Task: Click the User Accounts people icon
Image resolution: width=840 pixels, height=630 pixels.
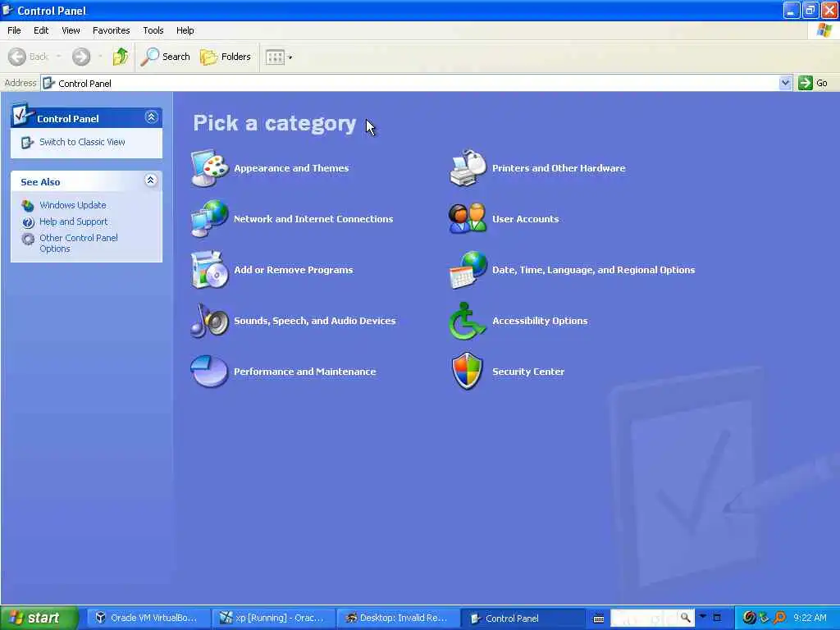Action: 468,218
